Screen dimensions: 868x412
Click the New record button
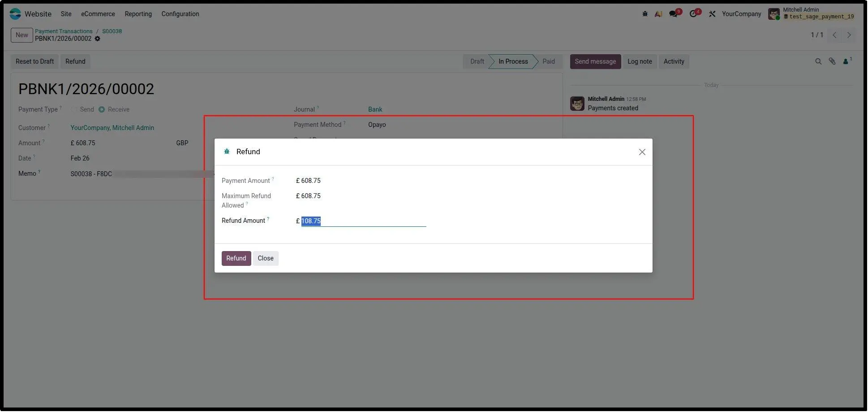pyautogui.click(x=22, y=35)
